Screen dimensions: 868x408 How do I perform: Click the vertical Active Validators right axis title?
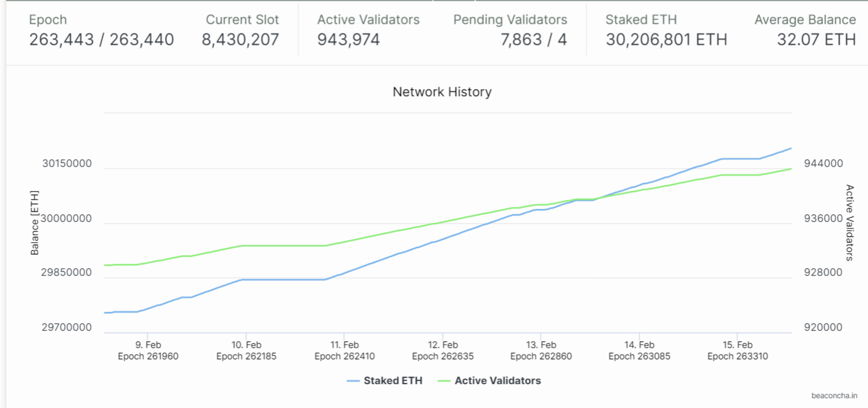[850, 222]
